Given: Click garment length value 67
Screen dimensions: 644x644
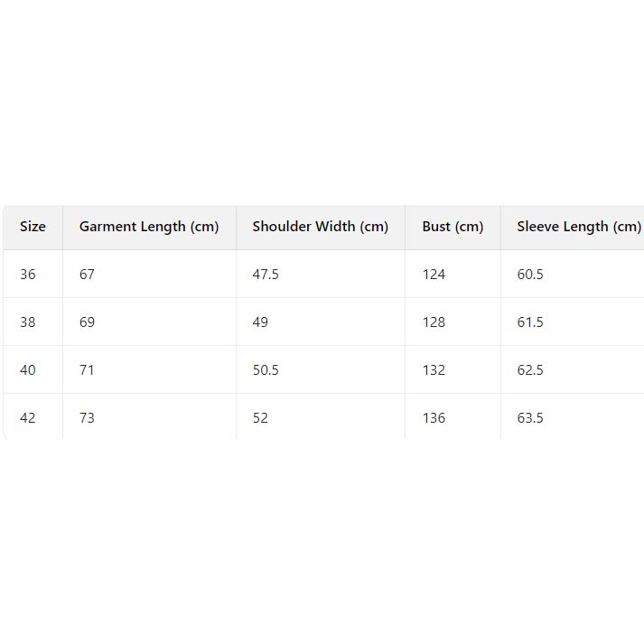Looking at the screenshot, I should tap(87, 275).
